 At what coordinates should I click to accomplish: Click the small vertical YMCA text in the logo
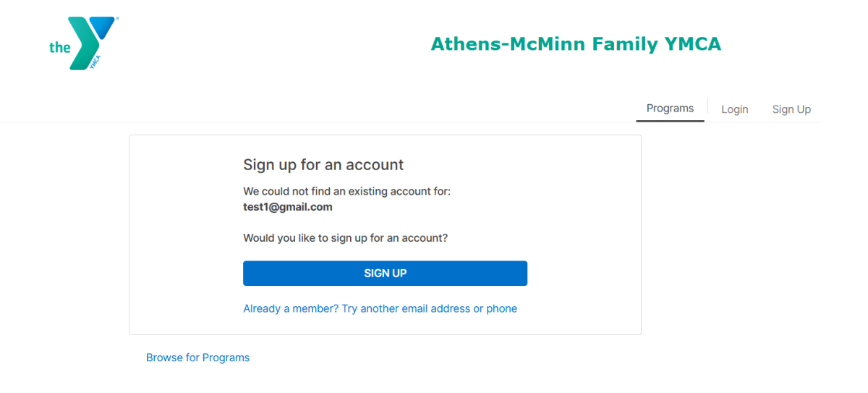coord(95,62)
